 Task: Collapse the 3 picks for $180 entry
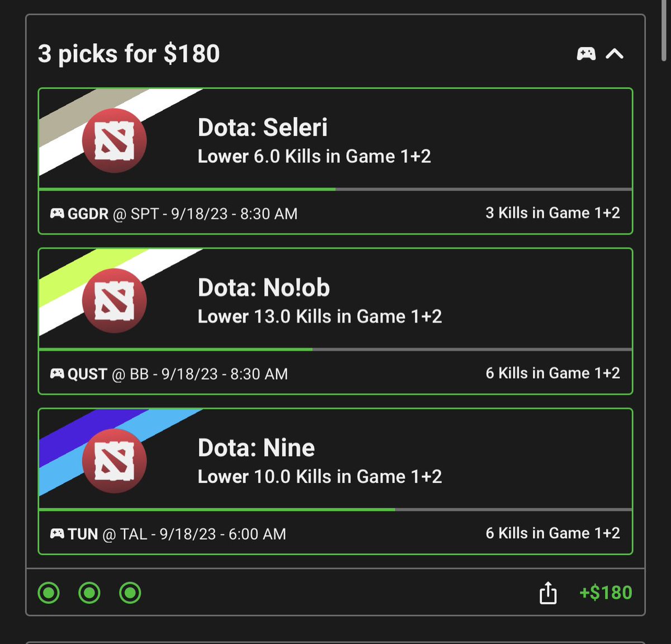[615, 54]
